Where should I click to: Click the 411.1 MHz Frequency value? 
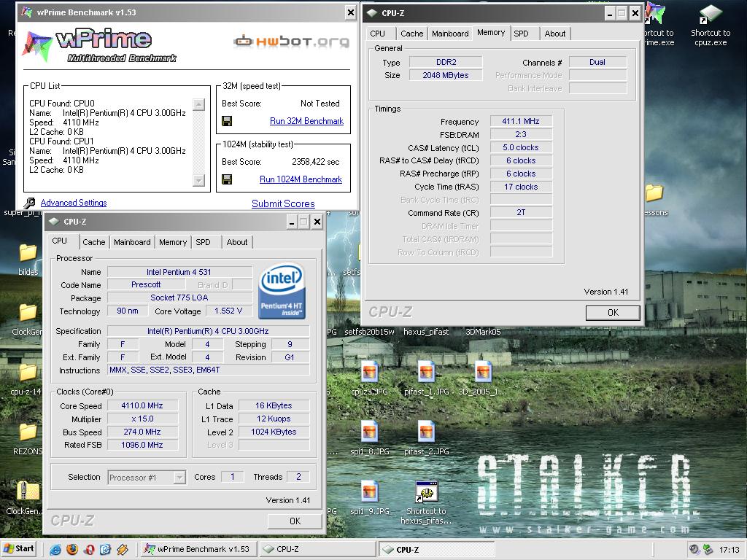tap(521, 122)
